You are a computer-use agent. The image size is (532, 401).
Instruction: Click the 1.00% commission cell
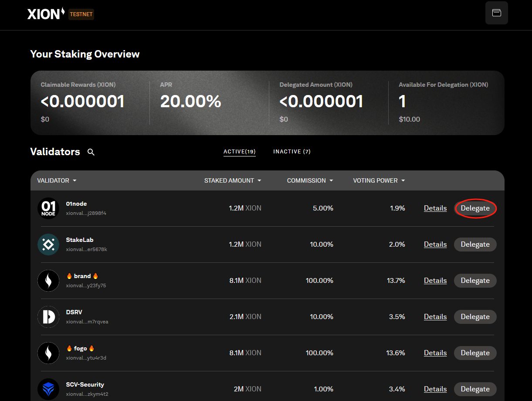pos(324,389)
